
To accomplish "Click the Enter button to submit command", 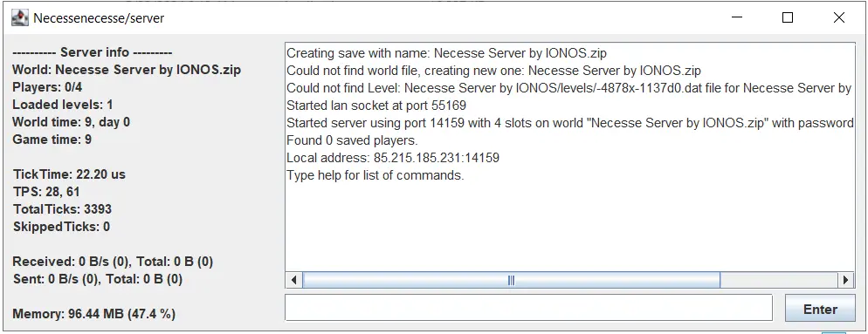I will coord(820,309).
